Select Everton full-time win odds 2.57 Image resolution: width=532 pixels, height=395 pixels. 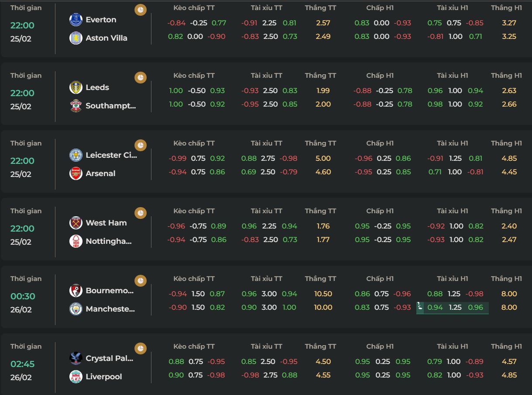pyautogui.click(x=323, y=23)
